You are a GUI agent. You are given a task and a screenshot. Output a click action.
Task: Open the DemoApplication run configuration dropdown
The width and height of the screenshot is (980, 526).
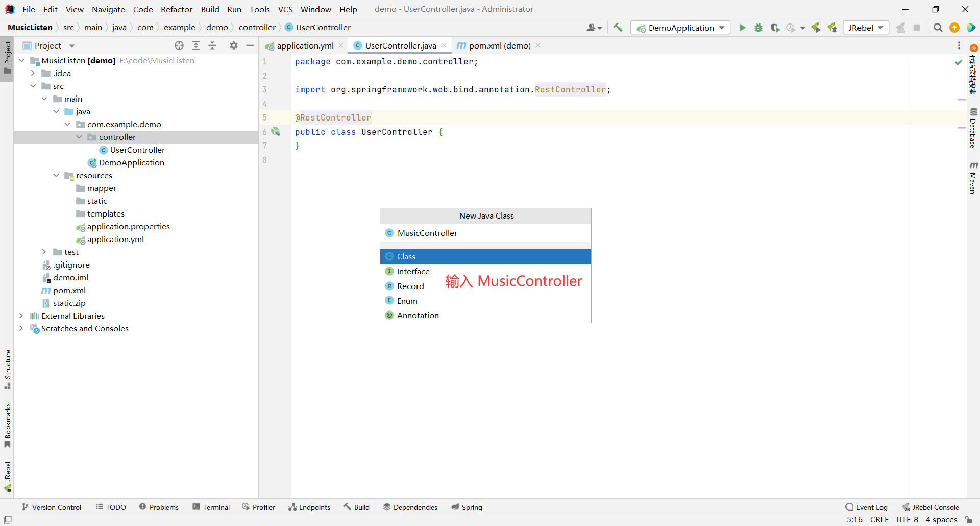point(680,28)
